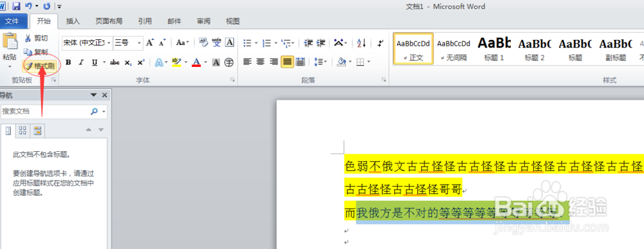Select the 无间隔 (No Spacing) style

coord(453,48)
